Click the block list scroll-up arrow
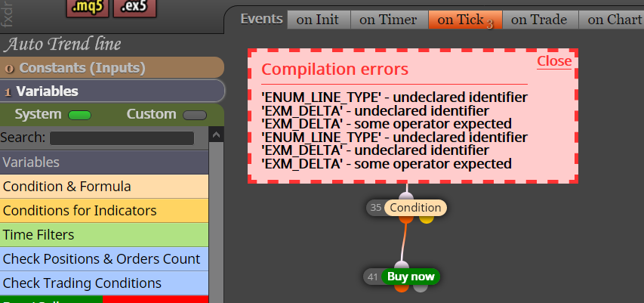 pos(217,134)
